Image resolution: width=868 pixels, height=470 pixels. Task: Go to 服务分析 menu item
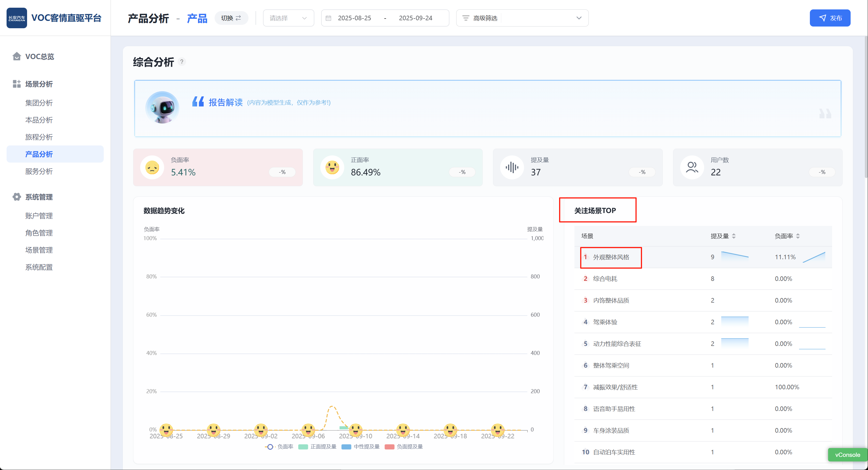click(39, 171)
